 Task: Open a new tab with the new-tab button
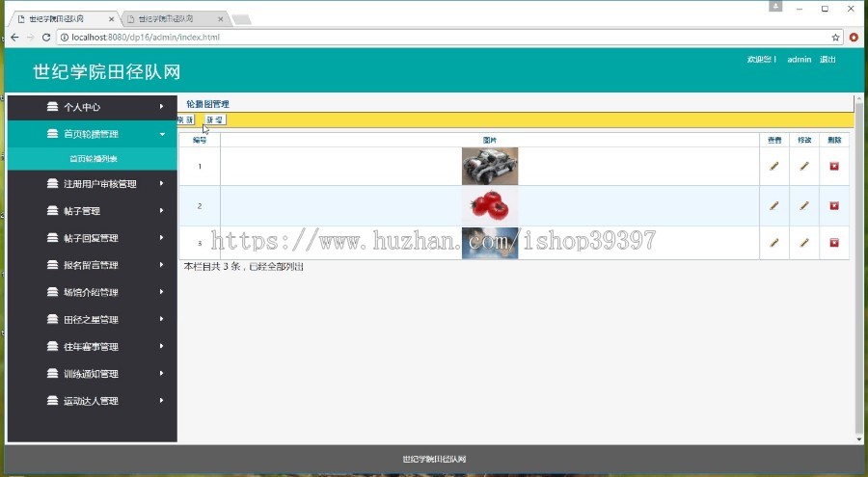click(241, 19)
